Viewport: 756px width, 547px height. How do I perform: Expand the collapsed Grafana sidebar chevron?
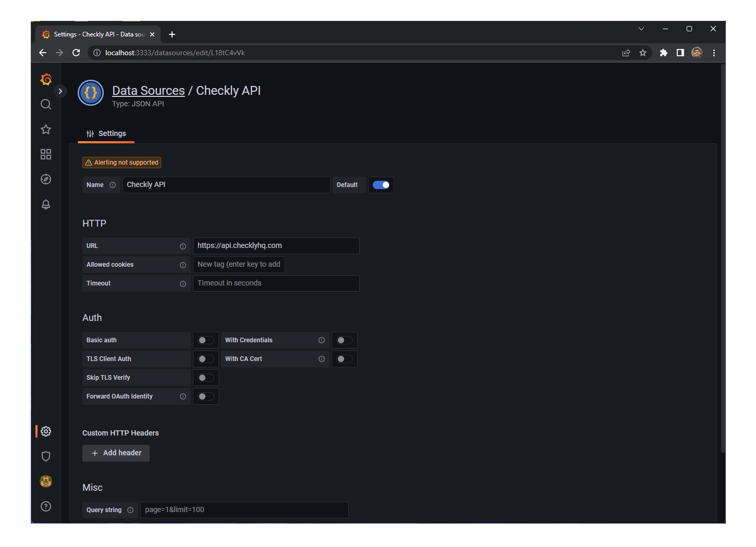click(60, 91)
